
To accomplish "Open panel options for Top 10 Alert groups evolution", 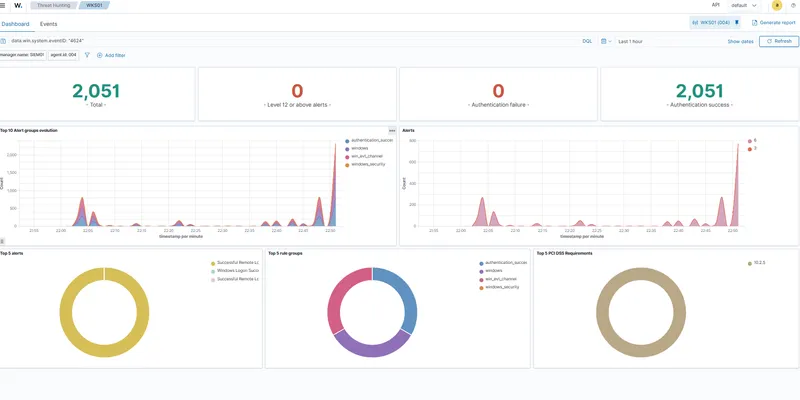I will point(392,131).
